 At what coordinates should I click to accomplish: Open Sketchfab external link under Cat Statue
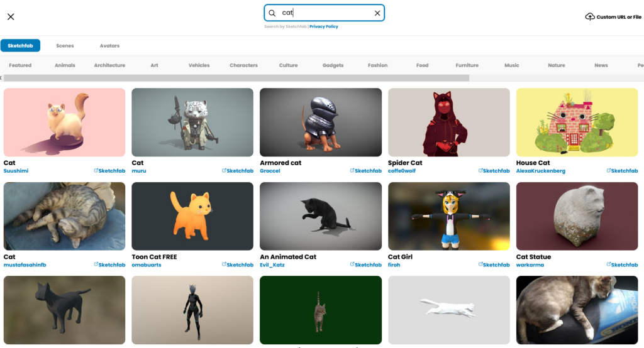[x=622, y=264]
